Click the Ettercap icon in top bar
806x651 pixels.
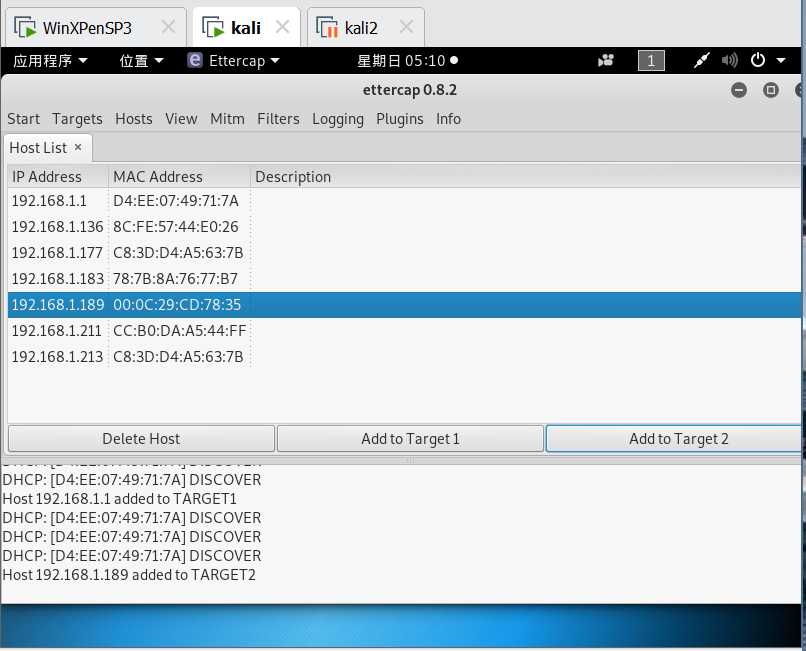pos(195,61)
